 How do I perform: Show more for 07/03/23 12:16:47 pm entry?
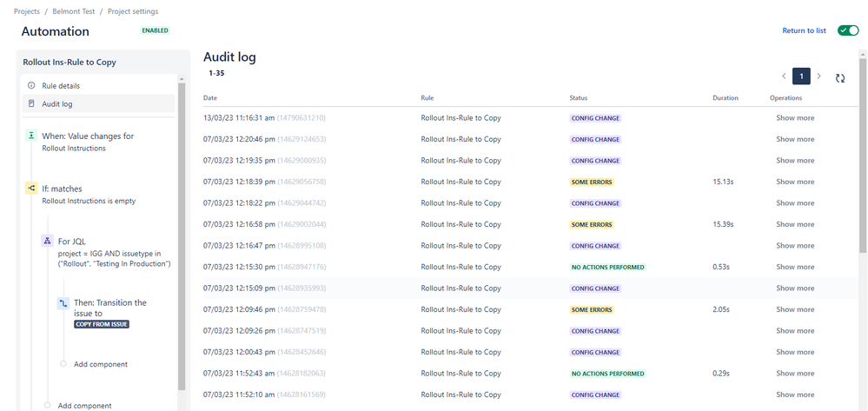pos(795,246)
